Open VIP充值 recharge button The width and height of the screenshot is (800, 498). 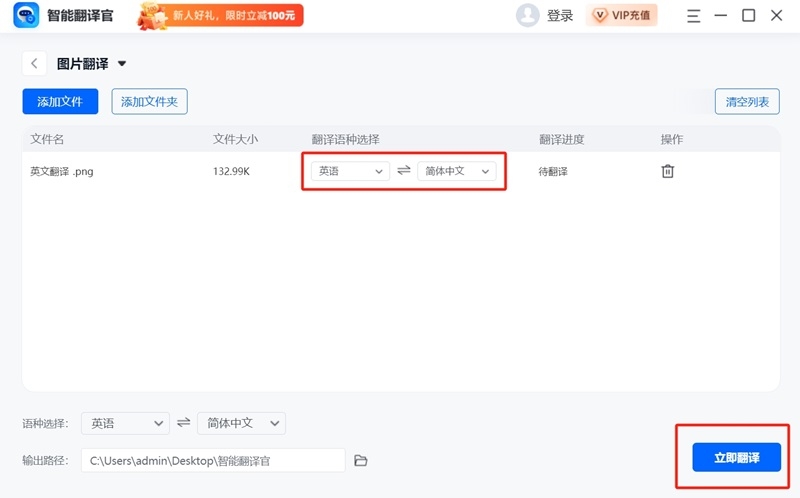point(621,15)
